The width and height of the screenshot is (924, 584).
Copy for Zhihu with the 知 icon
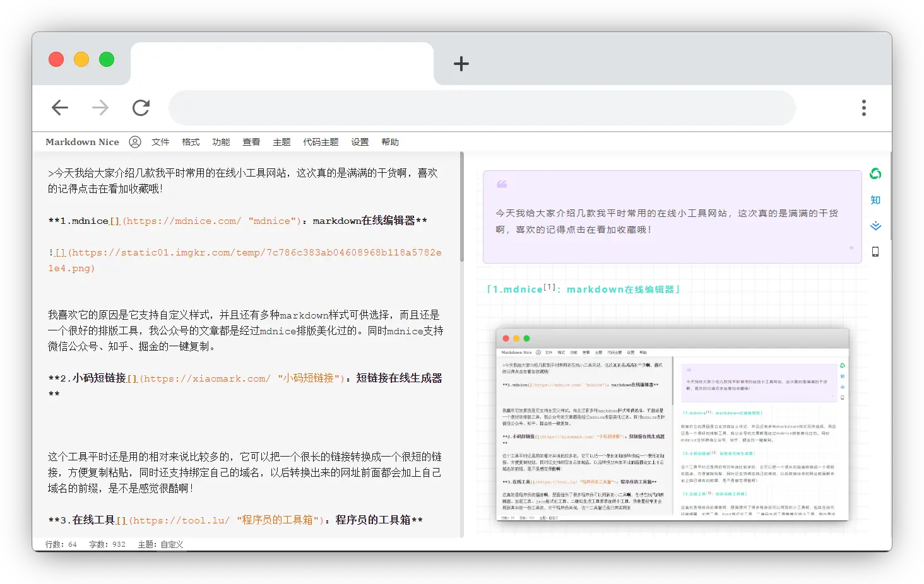tap(875, 200)
